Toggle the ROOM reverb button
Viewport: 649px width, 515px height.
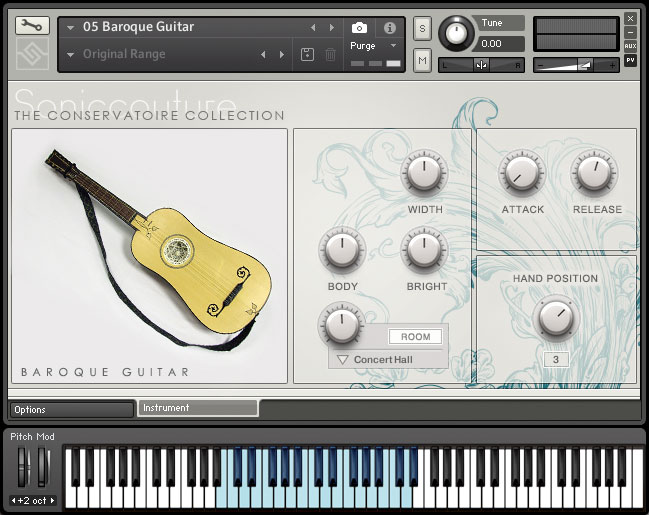415,337
